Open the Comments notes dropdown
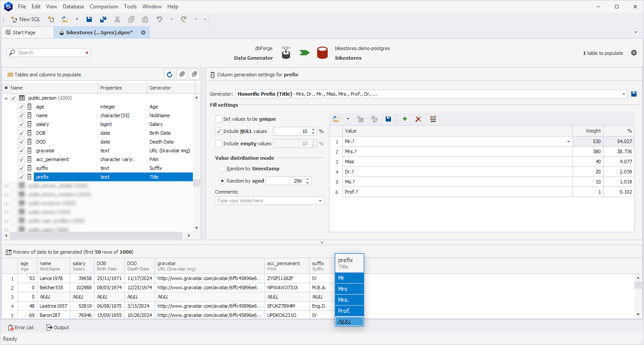 click(320, 201)
